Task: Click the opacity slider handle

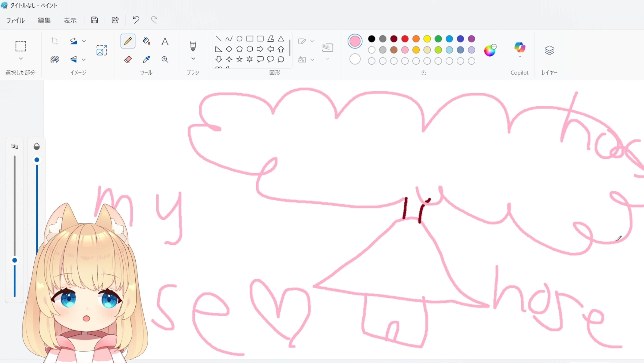Action: click(37, 160)
